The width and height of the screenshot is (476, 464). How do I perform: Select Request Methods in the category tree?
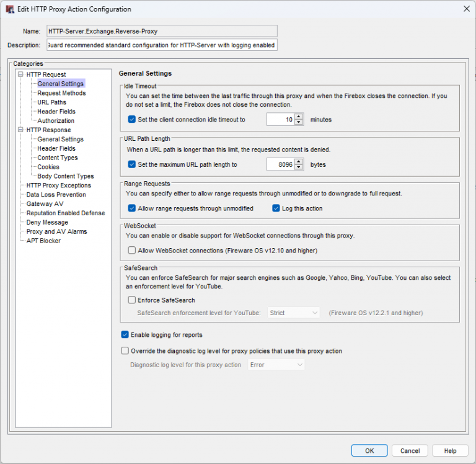61,93
